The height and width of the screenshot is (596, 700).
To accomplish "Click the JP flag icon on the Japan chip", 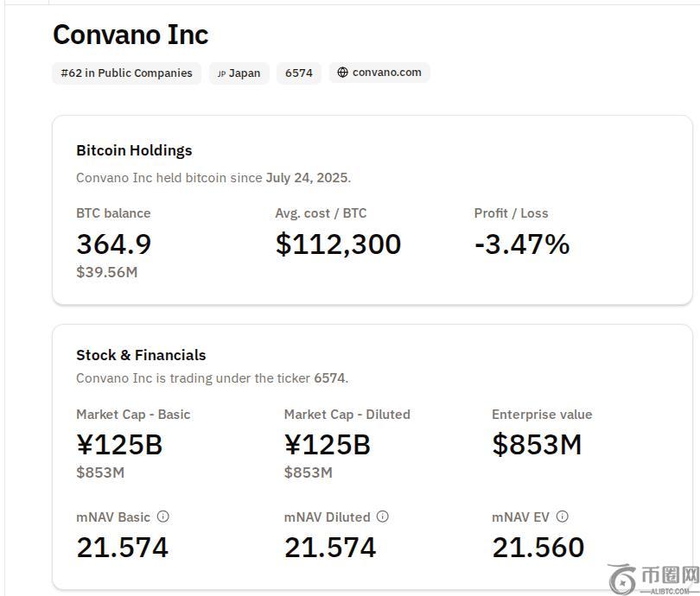I will 221,73.
